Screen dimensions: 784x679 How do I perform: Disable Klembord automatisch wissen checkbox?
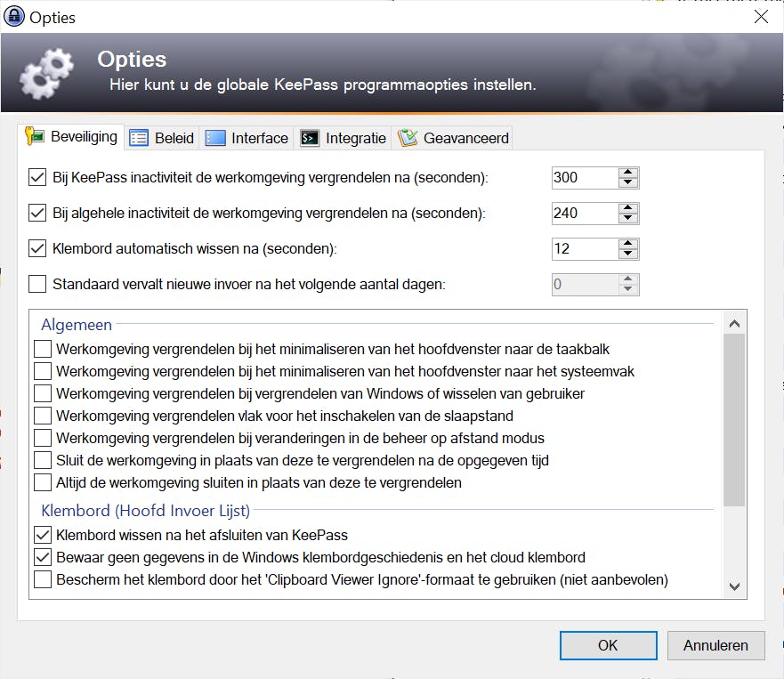37,248
